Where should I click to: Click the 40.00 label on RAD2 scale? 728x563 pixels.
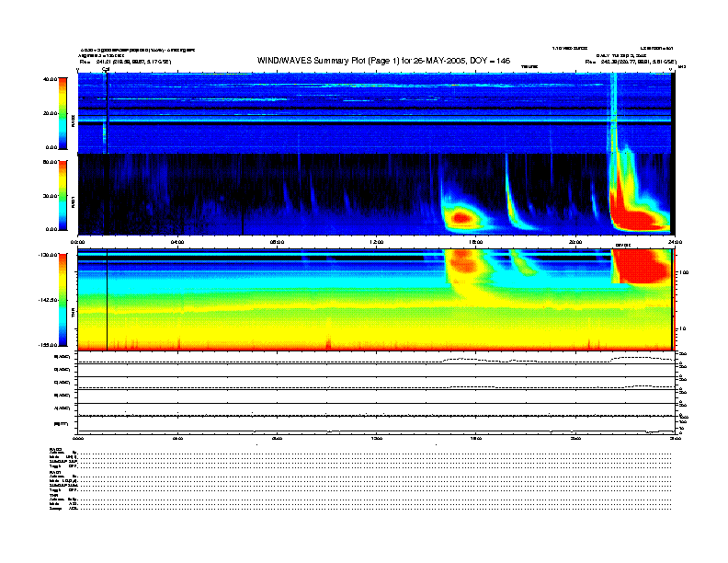50,79
